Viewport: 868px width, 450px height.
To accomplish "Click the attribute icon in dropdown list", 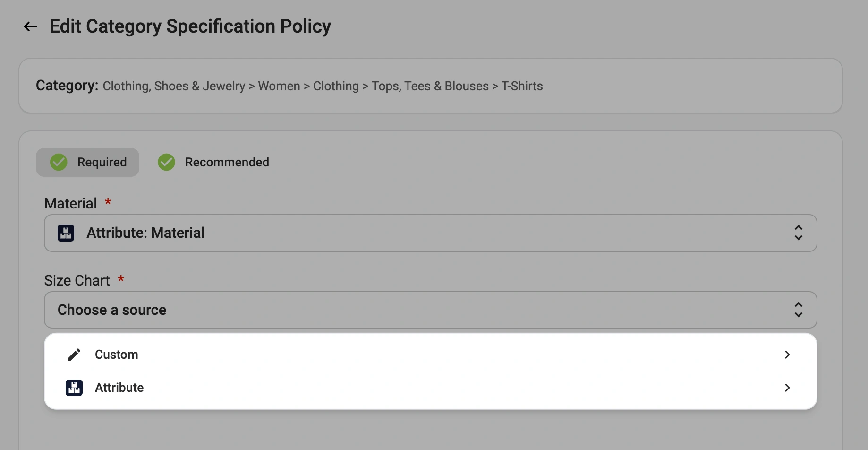I will 74,388.
